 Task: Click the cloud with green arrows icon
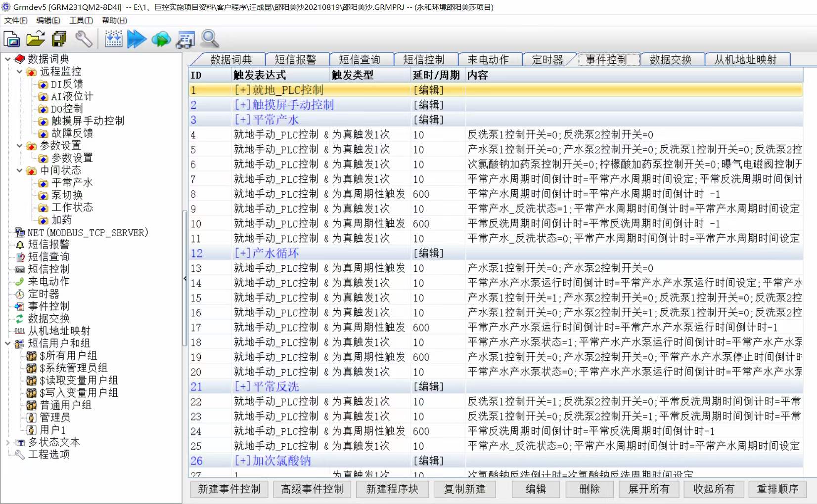pyautogui.click(x=161, y=39)
